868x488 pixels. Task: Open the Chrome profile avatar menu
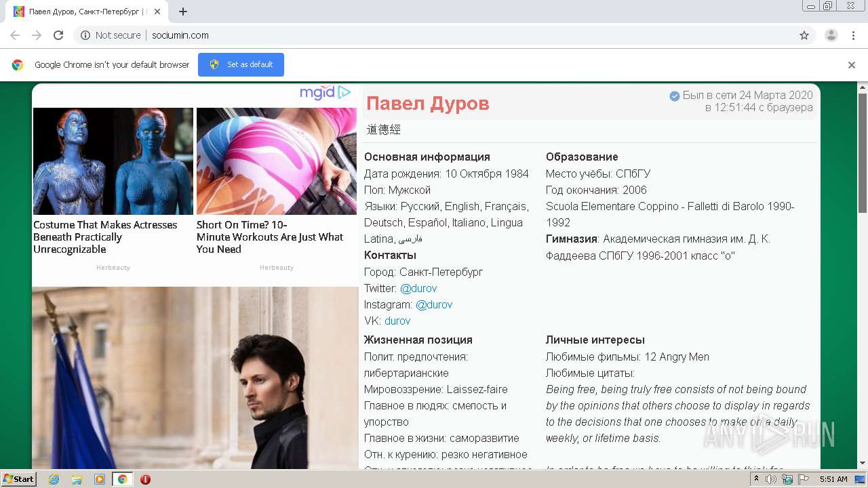pos(831,35)
